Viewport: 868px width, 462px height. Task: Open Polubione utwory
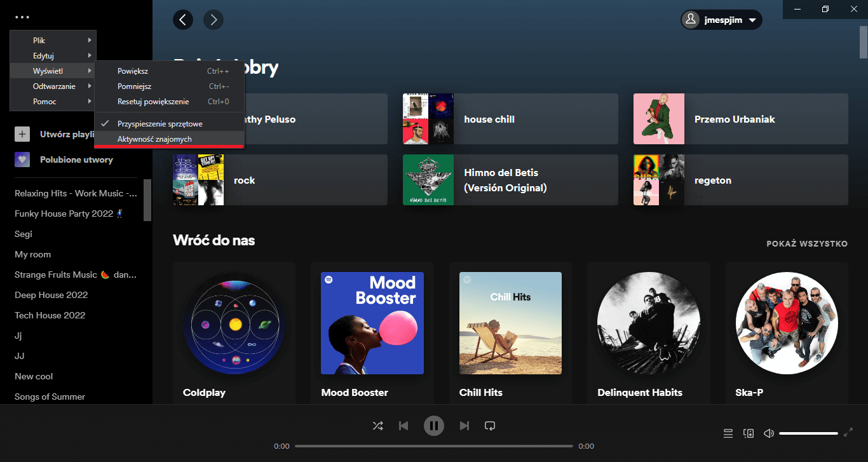point(76,160)
